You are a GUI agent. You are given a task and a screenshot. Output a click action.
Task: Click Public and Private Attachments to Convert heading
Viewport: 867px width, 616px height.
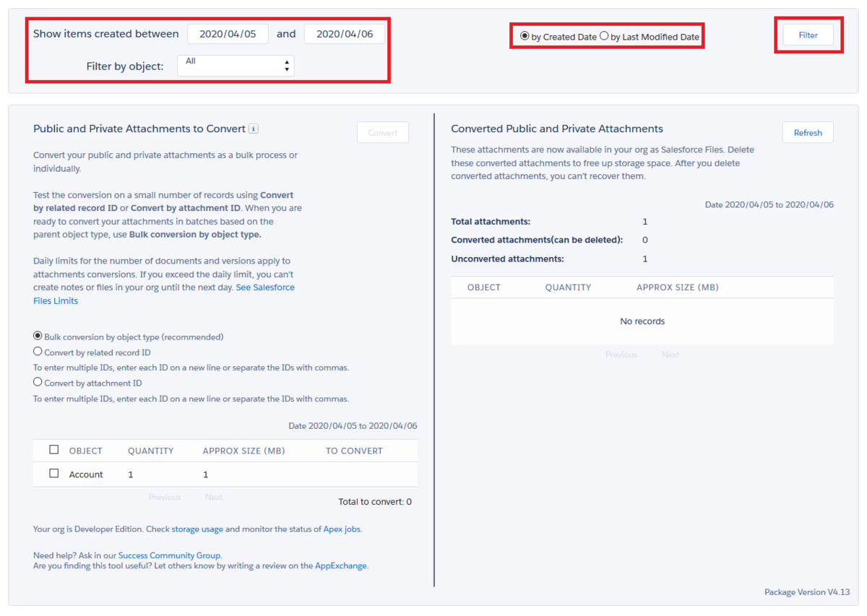point(139,129)
